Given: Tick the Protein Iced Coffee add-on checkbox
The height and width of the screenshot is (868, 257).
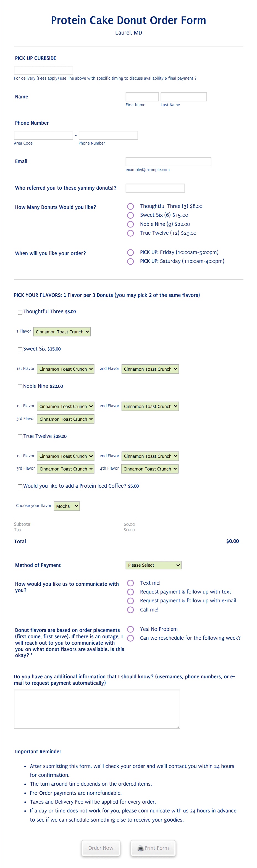Looking at the screenshot, I should [20, 487].
